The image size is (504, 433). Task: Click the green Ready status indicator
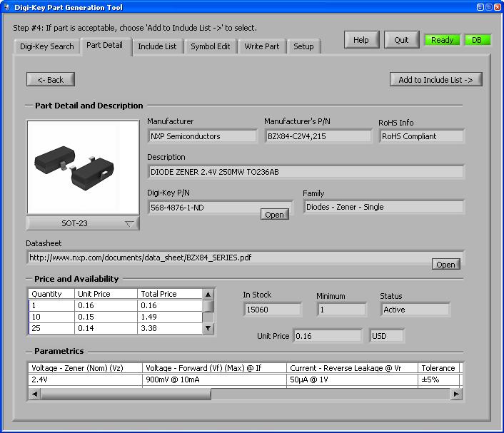click(x=443, y=40)
